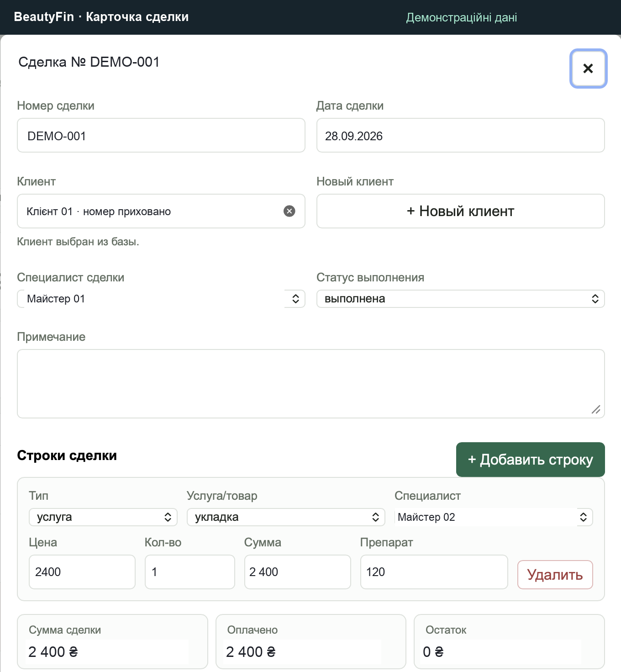Clear the selected client Клієнт 01
Image resolution: width=621 pixels, height=672 pixels.
click(289, 211)
